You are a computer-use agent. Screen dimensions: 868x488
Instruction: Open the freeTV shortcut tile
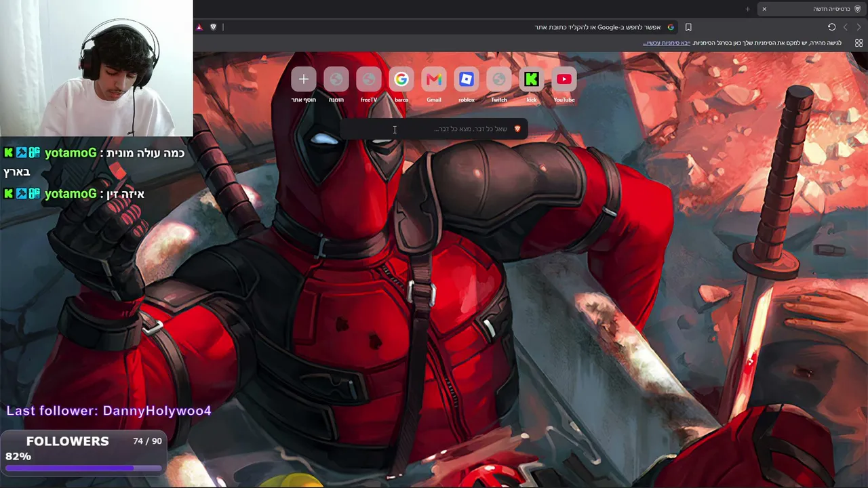point(368,79)
